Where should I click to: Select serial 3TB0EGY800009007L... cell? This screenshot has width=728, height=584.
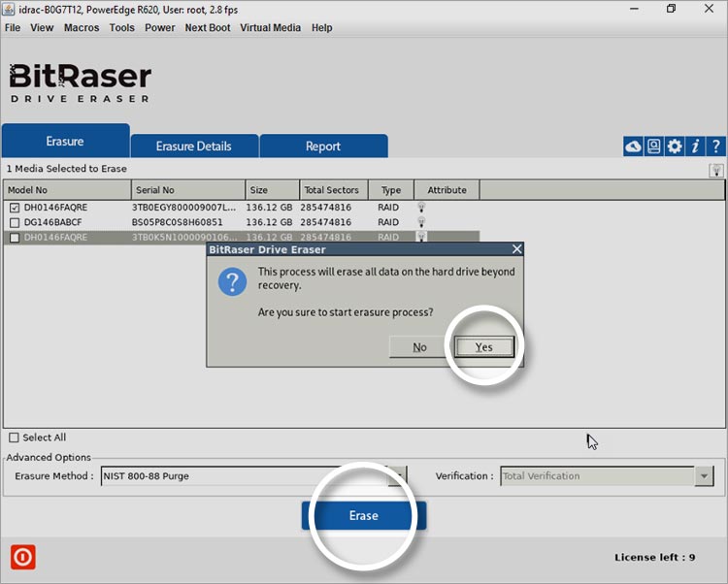183,208
